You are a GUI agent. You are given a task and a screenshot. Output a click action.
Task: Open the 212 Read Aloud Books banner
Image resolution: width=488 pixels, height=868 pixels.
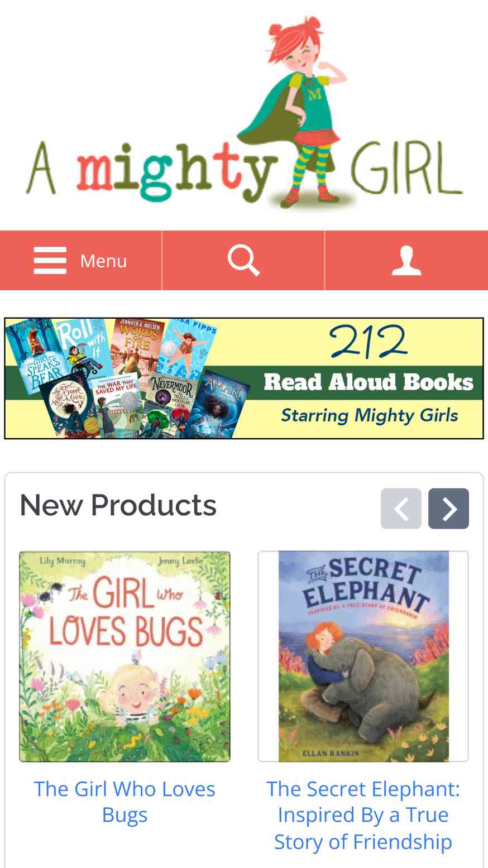pos(244,378)
